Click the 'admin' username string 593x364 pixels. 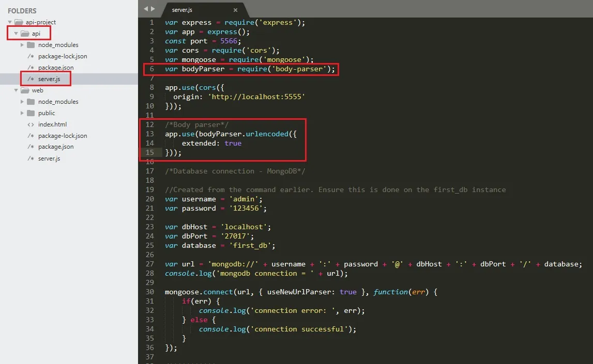pos(244,199)
